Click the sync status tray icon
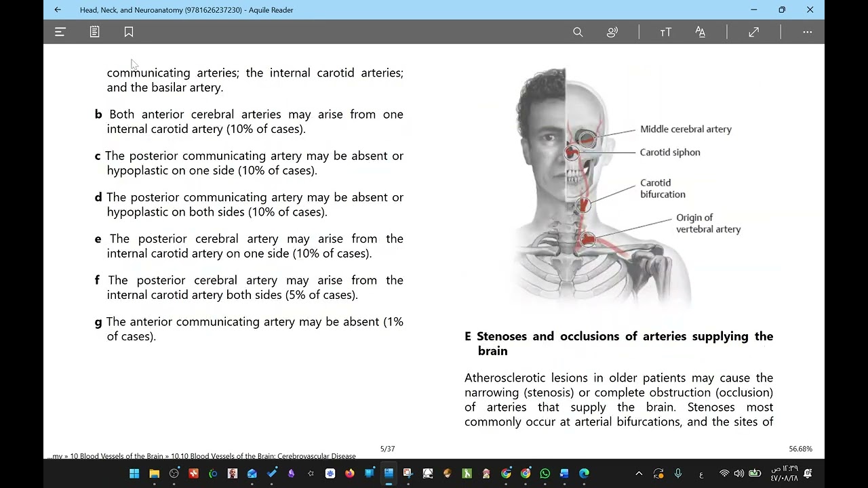The height and width of the screenshot is (488, 868). pyautogui.click(x=658, y=474)
